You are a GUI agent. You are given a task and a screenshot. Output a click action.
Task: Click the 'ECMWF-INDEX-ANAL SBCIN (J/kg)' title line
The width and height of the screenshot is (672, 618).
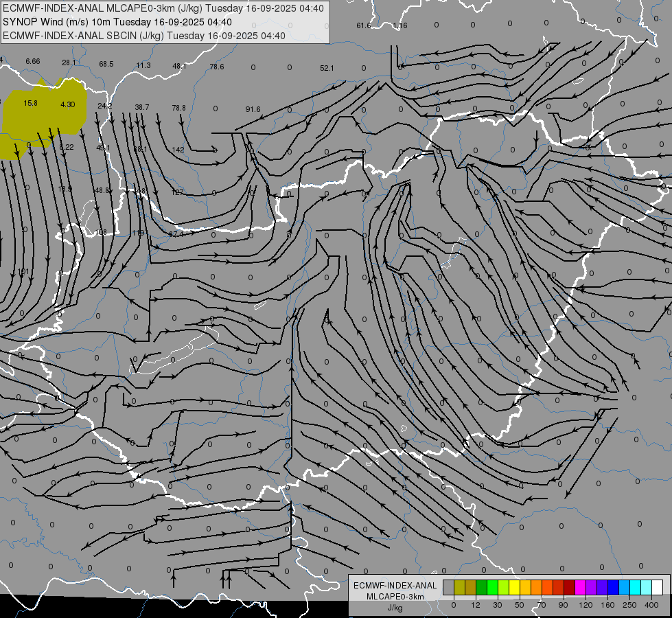tap(144, 36)
